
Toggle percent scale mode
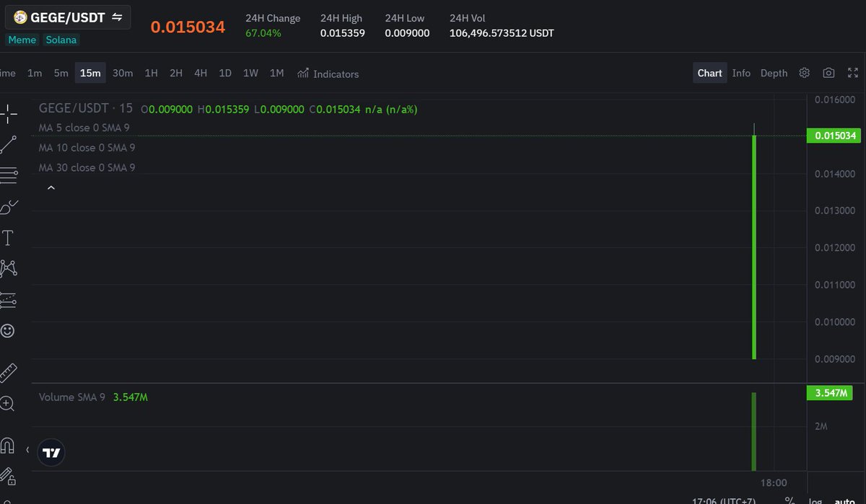790,500
